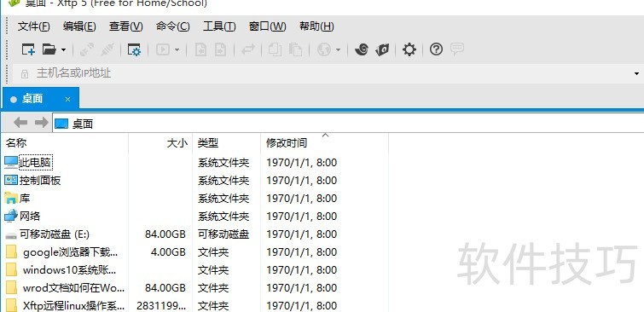Click the 84.00GB size of 可移动磁盘
Viewport: 644px width, 312px height.
[165, 234]
